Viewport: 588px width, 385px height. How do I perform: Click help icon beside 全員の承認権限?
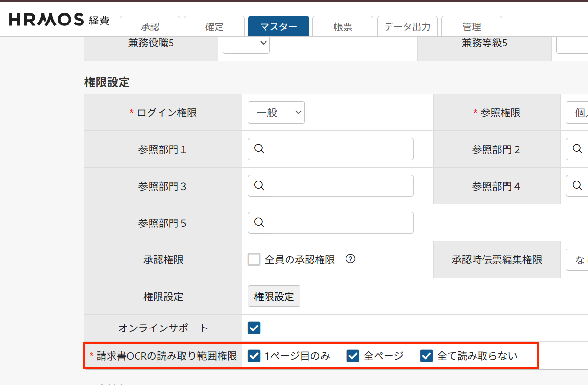coord(350,259)
